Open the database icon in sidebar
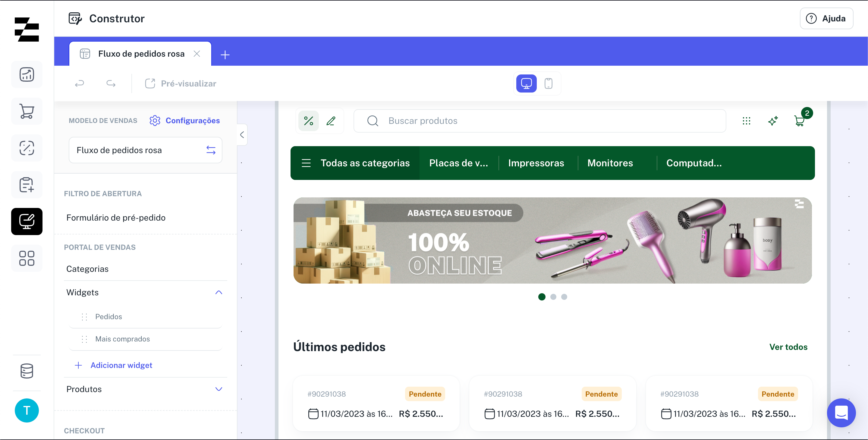The width and height of the screenshot is (868, 440). click(x=27, y=371)
